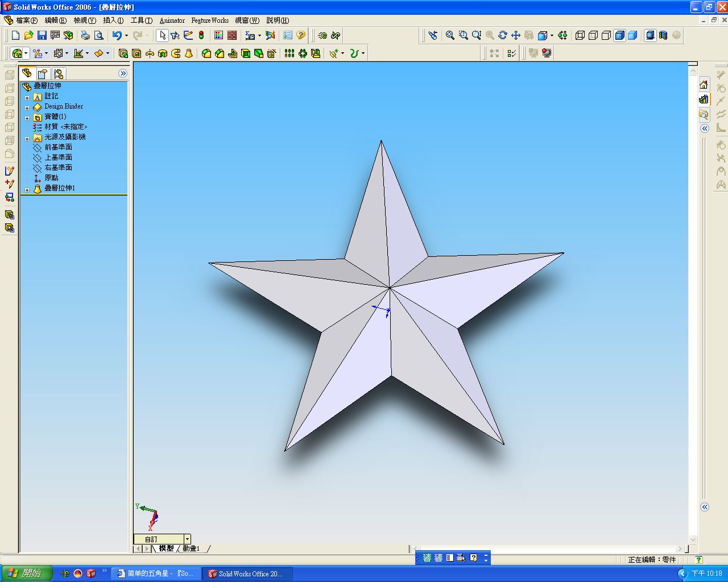The image size is (728, 582).
Task: Open the FeatureWorks menu
Action: pos(210,20)
